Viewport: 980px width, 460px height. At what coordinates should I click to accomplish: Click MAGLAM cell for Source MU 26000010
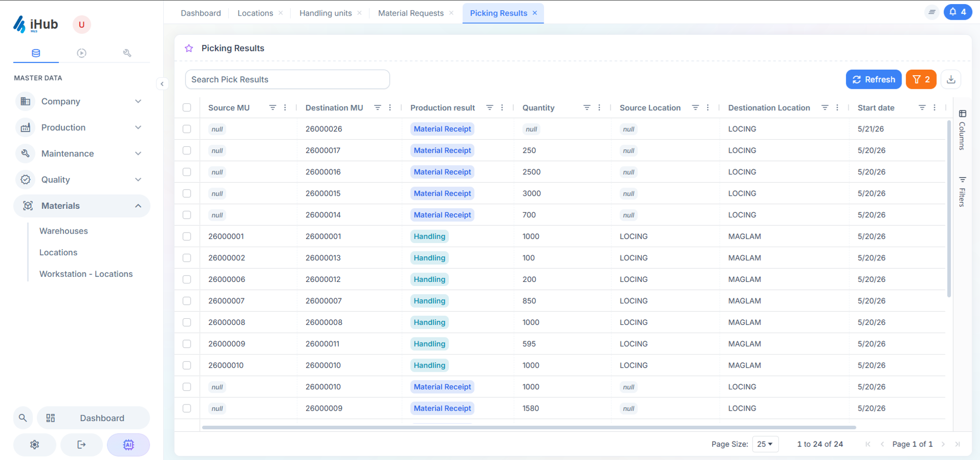tap(745, 365)
